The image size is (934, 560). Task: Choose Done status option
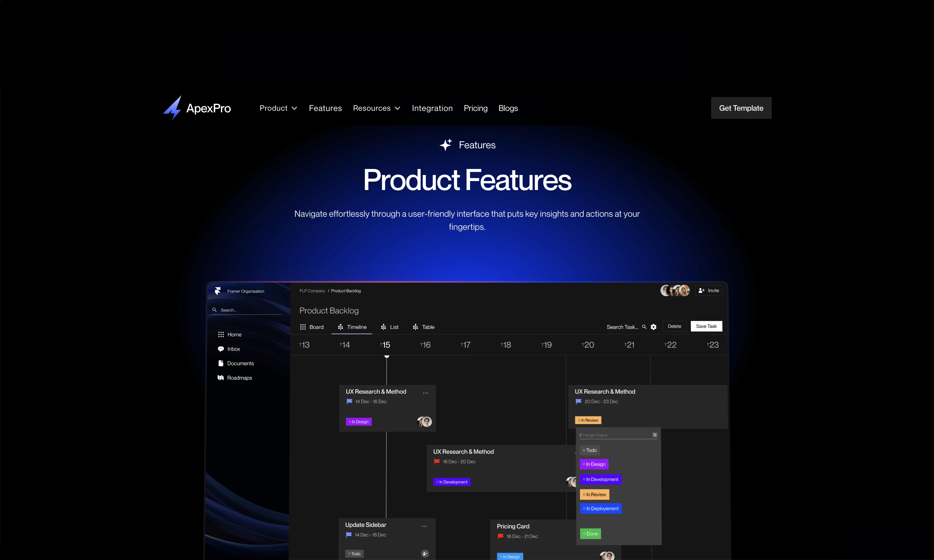(x=591, y=534)
